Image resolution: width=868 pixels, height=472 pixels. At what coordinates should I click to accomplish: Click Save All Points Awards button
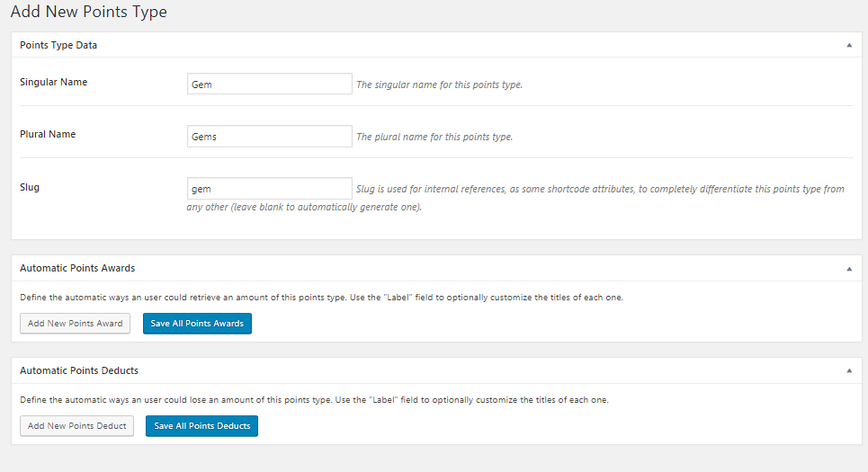197,324
